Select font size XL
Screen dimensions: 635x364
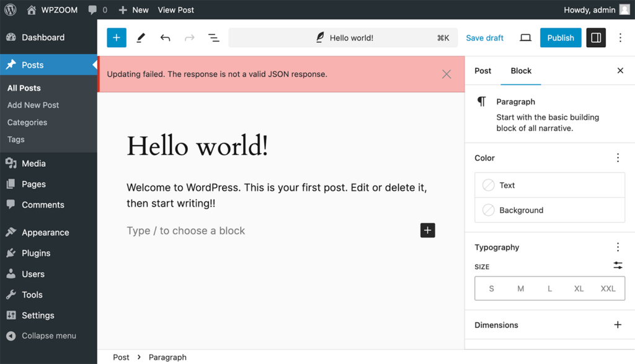click(579, 288)
